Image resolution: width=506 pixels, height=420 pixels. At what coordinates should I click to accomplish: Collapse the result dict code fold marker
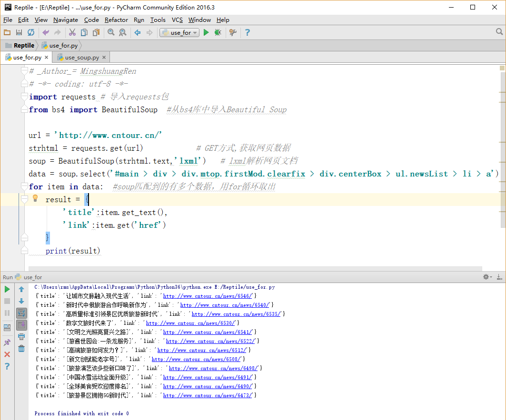(25, 200)
